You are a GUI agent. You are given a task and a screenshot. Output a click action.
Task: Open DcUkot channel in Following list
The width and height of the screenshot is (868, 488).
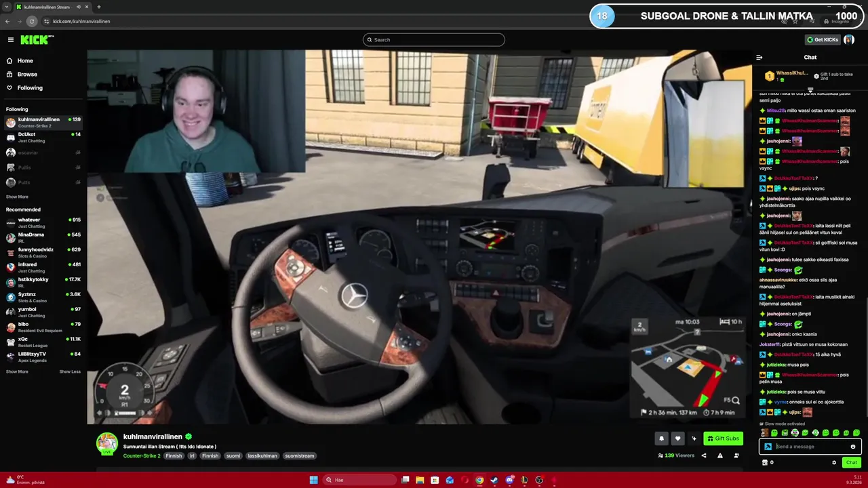tap(43, 138)
